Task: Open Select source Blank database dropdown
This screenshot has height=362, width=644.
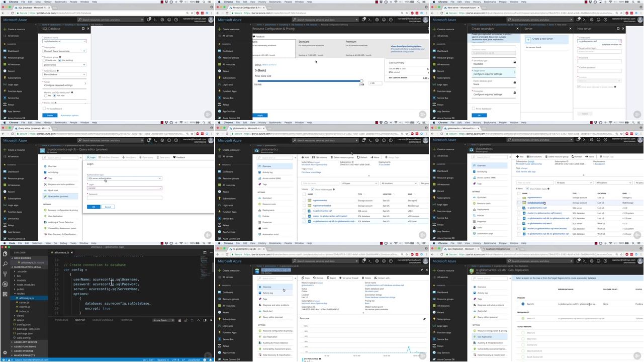Action: tap(64, 74)
